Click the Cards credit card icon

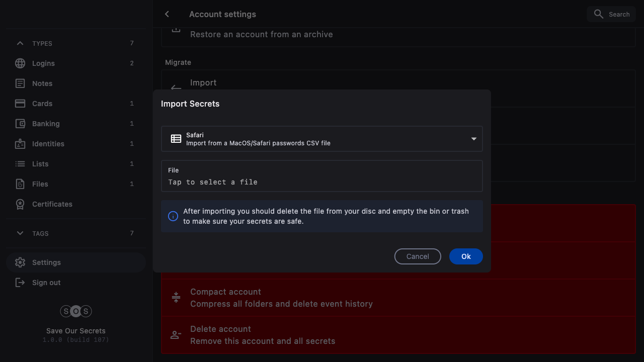20,104
